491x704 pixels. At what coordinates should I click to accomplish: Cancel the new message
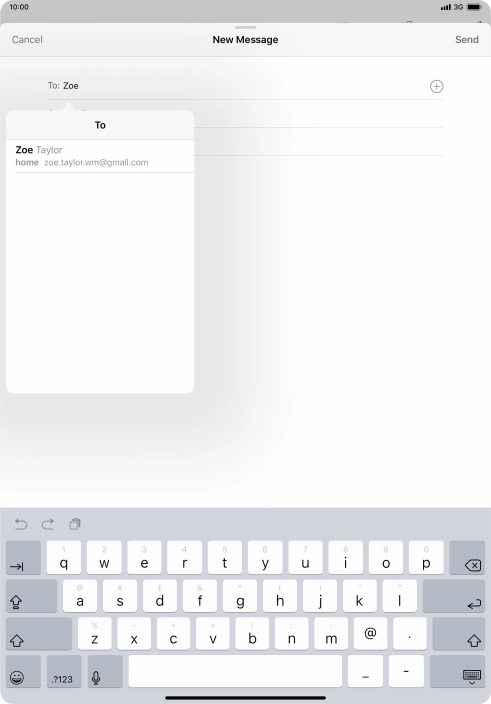pos(27,40)
